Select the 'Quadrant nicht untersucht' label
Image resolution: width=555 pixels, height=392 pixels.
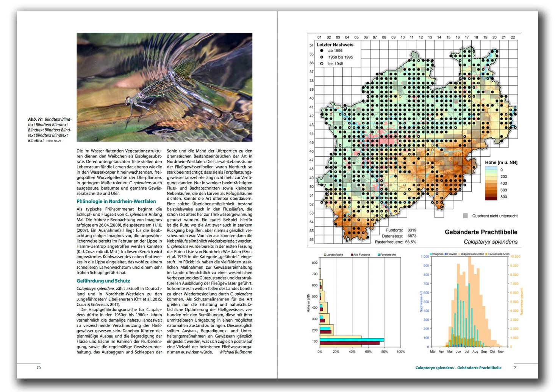[495, 216]
